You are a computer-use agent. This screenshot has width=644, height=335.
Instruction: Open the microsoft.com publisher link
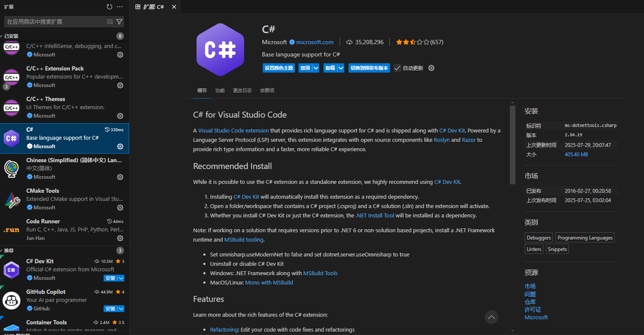(315, 42)
